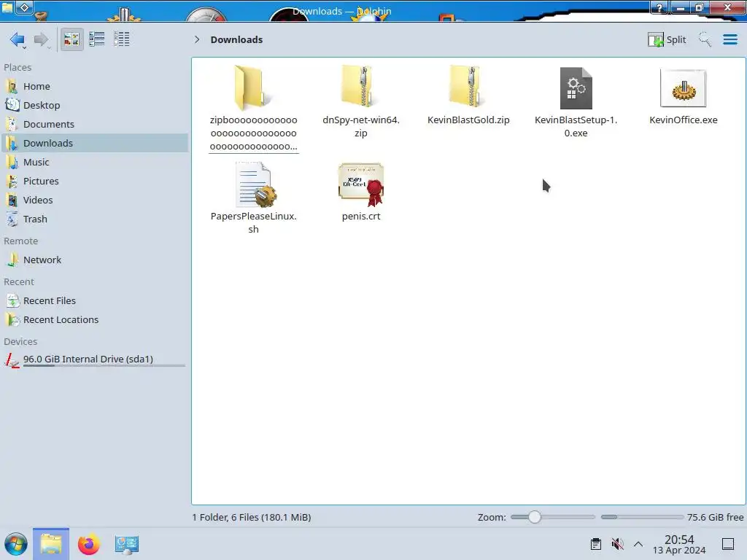The height and width of the screenshot is (560, 747).
Task: Open Trash in Places
Action: pos(94,219)
